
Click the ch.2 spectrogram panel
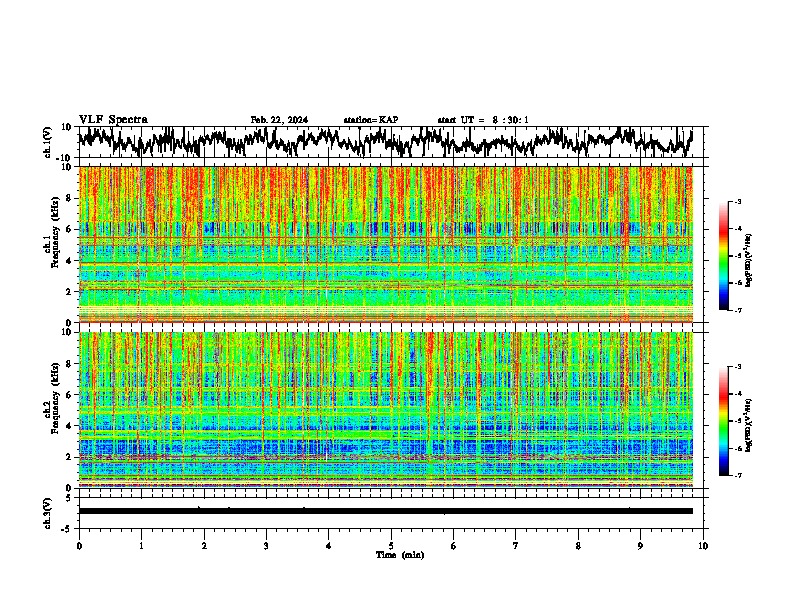386,410
